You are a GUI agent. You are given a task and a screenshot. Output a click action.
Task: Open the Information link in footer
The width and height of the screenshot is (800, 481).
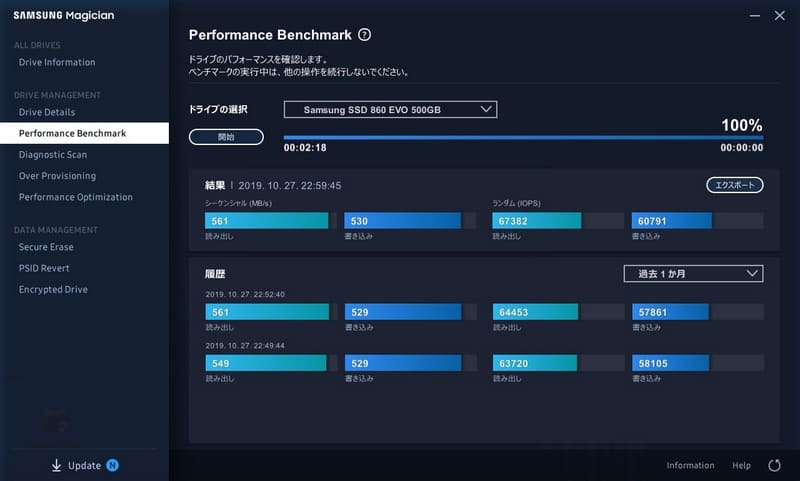(690, 465)
